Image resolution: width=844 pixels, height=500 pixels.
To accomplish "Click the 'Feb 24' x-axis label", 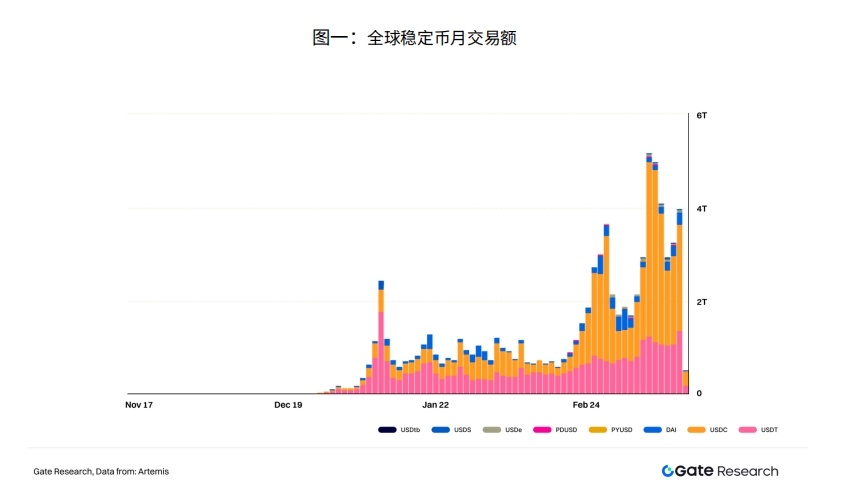I will click(x=586, y=405).
